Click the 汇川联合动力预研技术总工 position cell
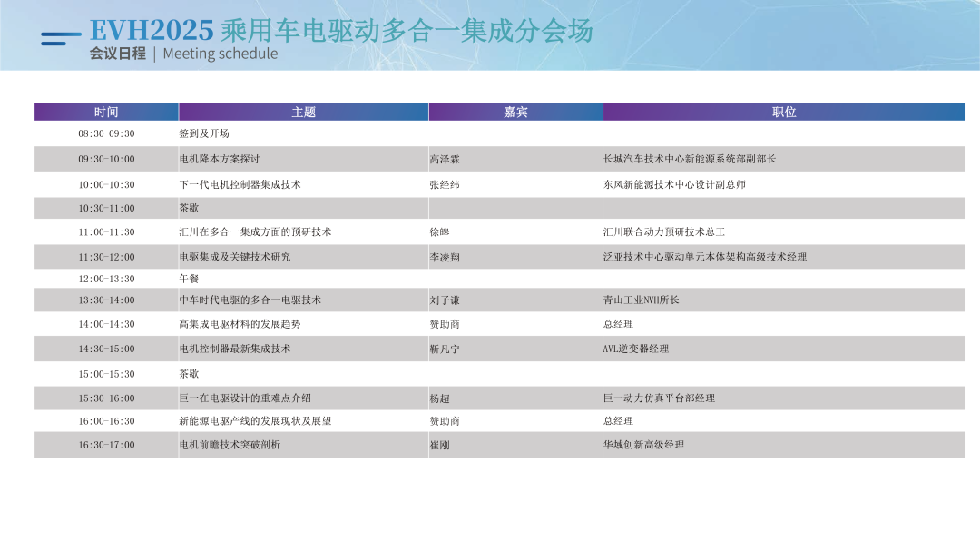 (x=664, y=232)
